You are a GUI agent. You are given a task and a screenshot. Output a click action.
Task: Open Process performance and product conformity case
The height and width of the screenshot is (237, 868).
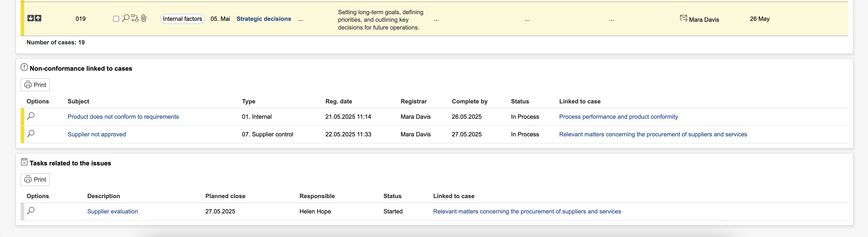pyautogui.click(x=618, y=117)
